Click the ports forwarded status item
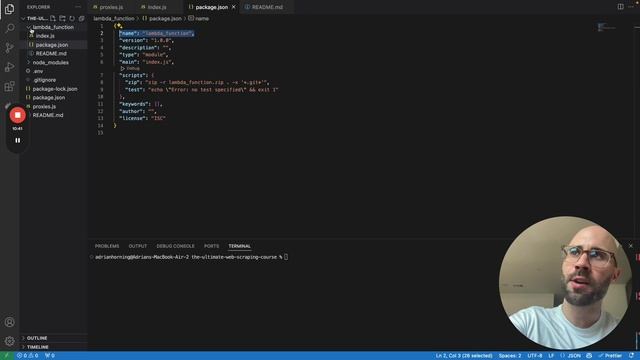 tap(50, 356)
